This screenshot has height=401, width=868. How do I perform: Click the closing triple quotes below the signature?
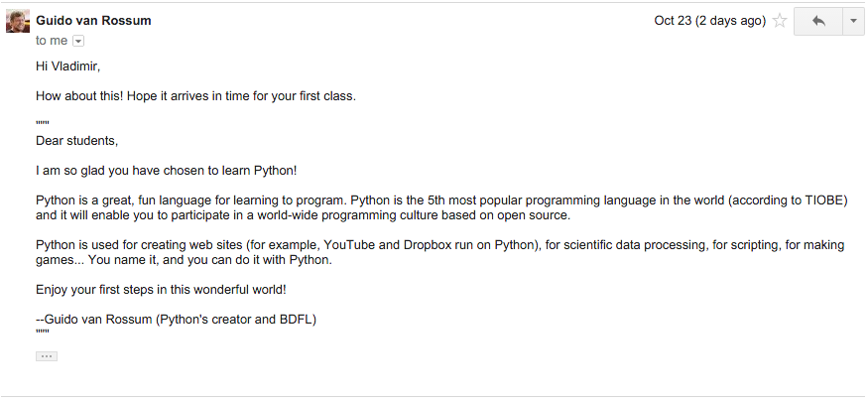tap(43, 332)
